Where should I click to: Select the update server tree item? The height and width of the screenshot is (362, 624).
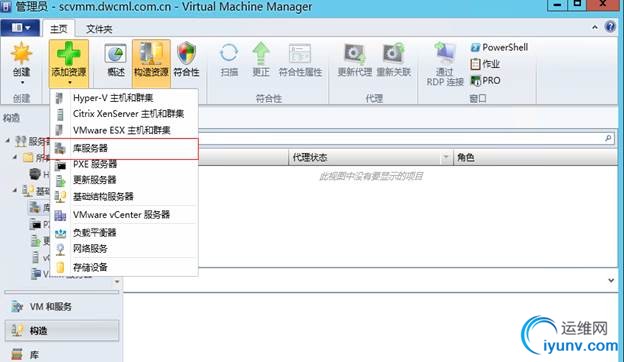(39, 241)
